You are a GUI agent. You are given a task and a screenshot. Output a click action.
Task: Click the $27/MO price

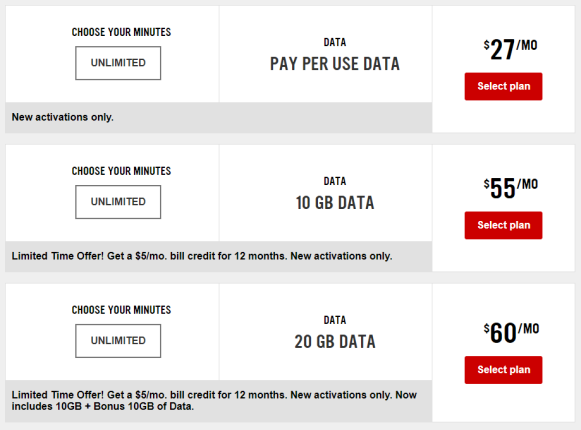(510, 49)
